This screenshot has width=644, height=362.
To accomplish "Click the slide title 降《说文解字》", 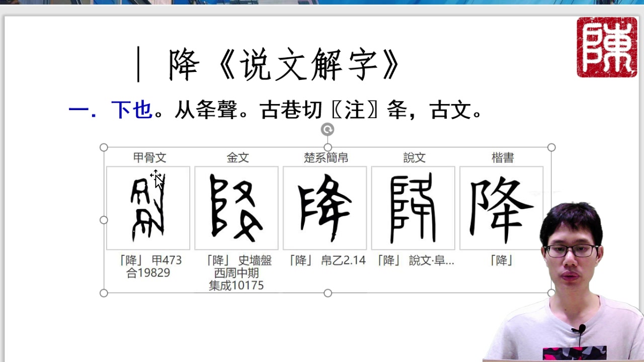I will click(x=285, y=65).
